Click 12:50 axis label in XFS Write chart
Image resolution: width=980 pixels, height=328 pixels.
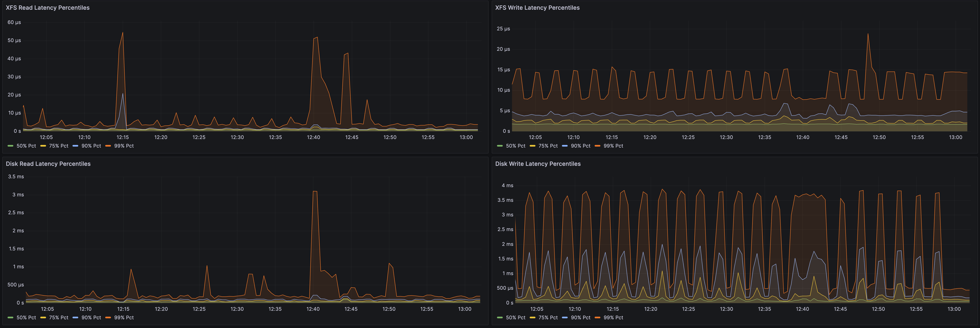[x=879, y=137]
